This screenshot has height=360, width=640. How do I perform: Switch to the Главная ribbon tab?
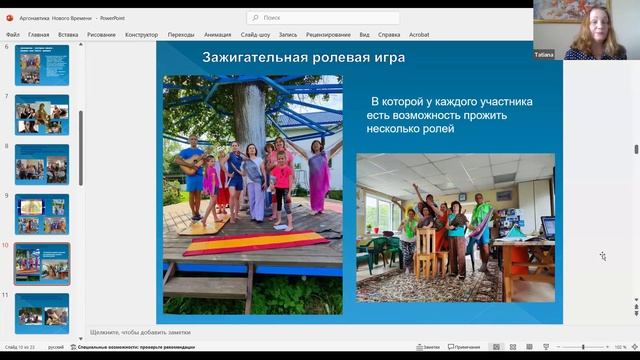(x=38, y=35)
